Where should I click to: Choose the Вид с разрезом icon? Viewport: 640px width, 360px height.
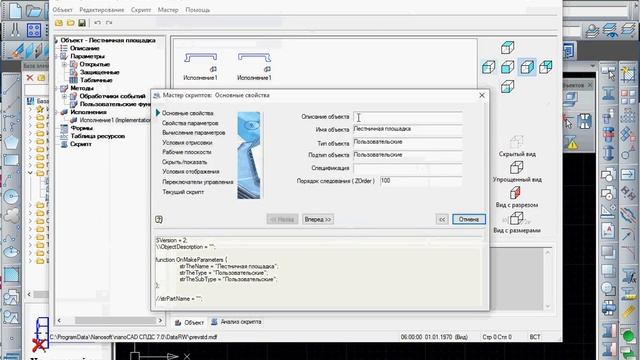point(516,193)
